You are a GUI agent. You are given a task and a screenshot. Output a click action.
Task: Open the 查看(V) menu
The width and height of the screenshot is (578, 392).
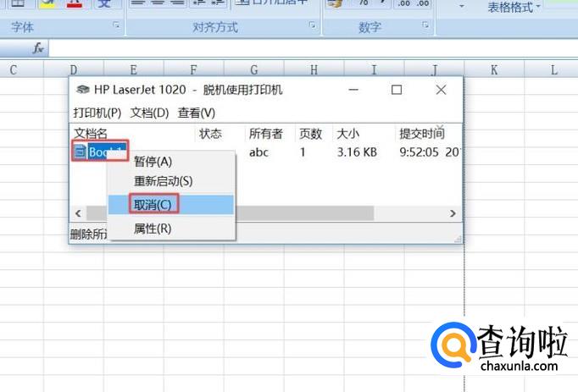[x=197, y=113]
